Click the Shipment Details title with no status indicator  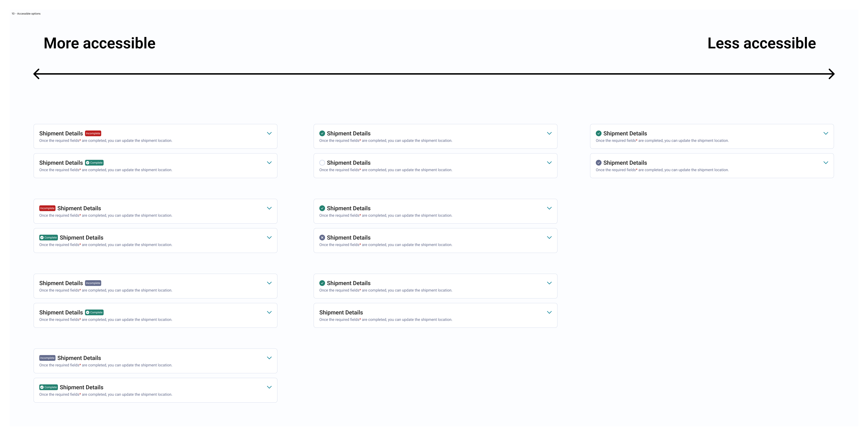pyautogui.click(x=341, y=312)
